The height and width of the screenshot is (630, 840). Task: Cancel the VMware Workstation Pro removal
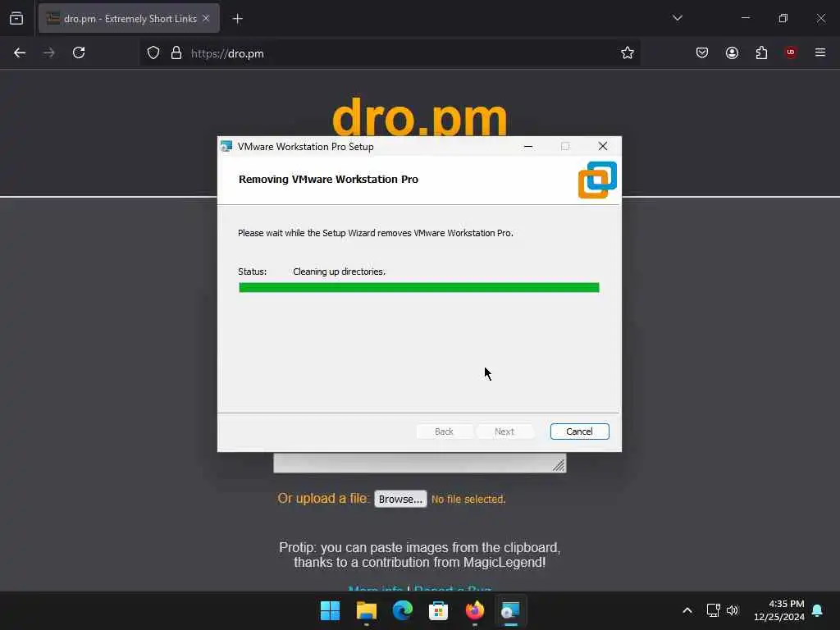coord(579,431)
